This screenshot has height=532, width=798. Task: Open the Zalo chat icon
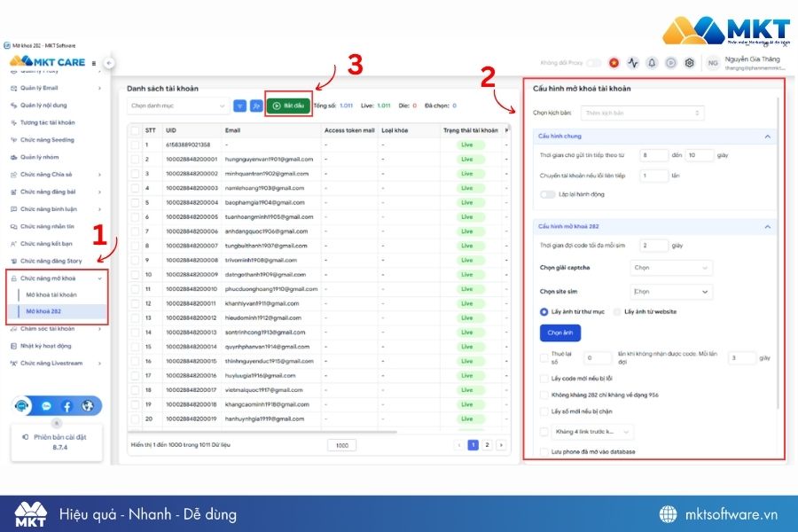coord(46,406)
